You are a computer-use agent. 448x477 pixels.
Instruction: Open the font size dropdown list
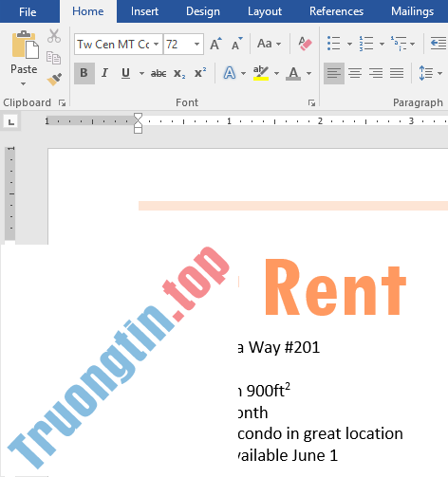(196, 44)
